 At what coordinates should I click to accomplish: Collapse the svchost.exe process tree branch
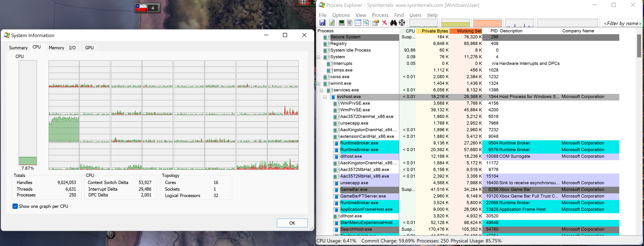click(x=325, y=97)
